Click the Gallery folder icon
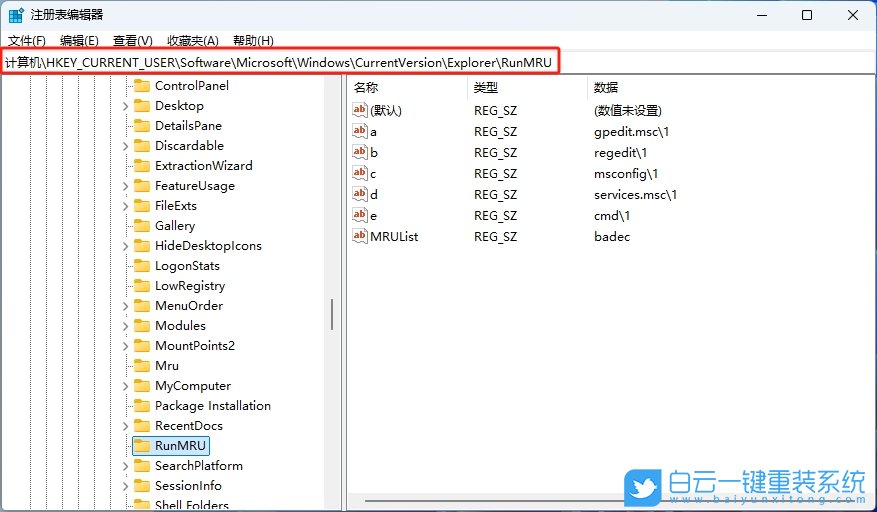Image resolution: width=877 pixels, height=512 pixels. click(142, 226)
